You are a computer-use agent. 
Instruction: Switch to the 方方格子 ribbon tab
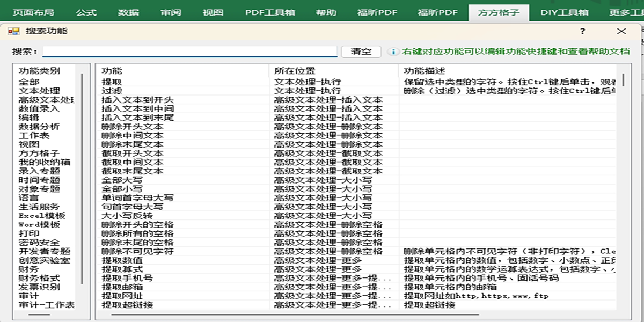click(x=498, y=12)
